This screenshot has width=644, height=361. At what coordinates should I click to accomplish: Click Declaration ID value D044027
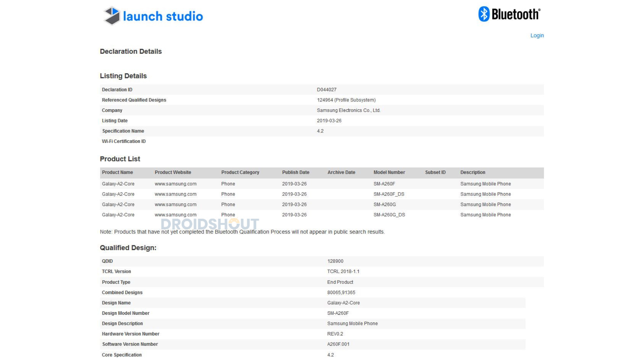326,90
